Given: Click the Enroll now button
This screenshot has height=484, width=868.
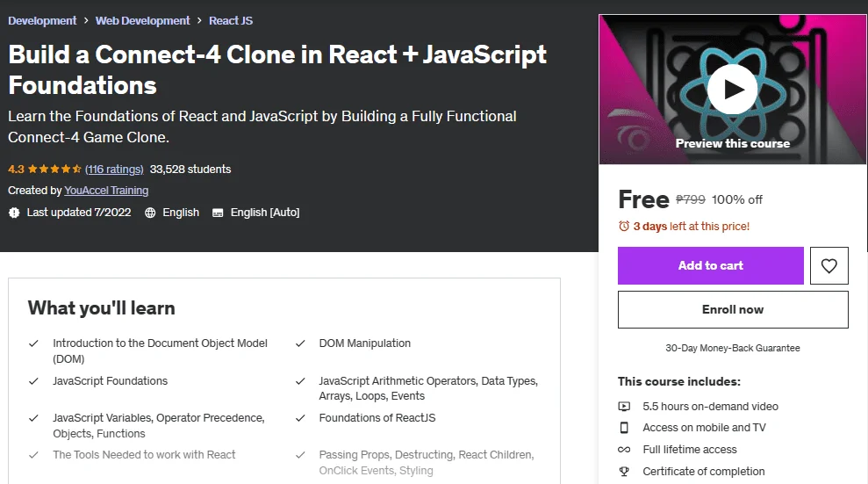Looking at the screenshot, I should coord(733,309).
